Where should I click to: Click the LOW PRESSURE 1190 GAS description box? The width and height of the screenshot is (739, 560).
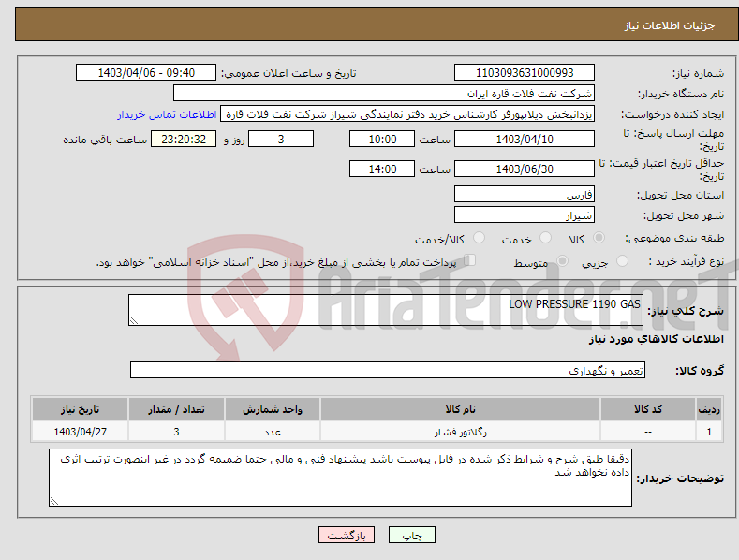coord(386,310)
